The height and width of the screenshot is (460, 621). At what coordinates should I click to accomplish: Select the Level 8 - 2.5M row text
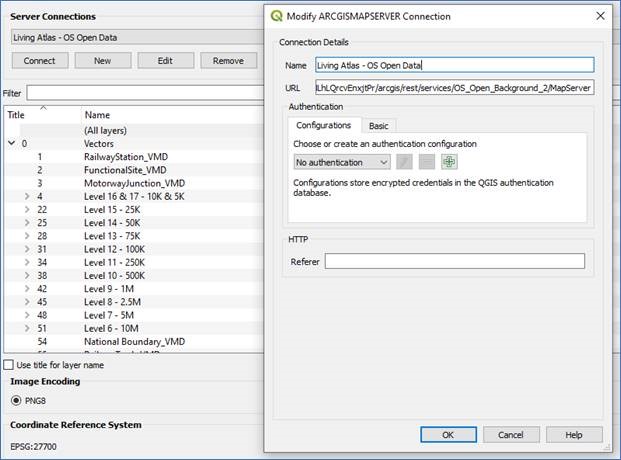(112, 302)
